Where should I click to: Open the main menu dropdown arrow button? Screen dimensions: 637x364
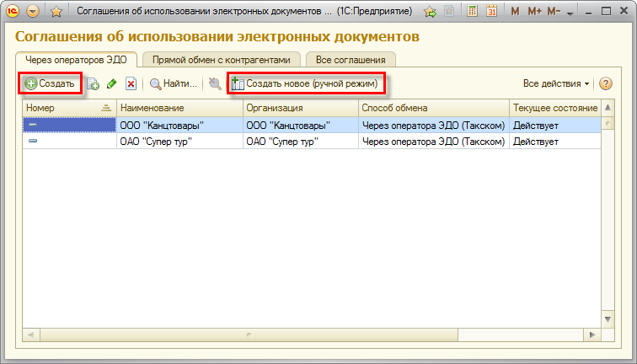[33, 11]
